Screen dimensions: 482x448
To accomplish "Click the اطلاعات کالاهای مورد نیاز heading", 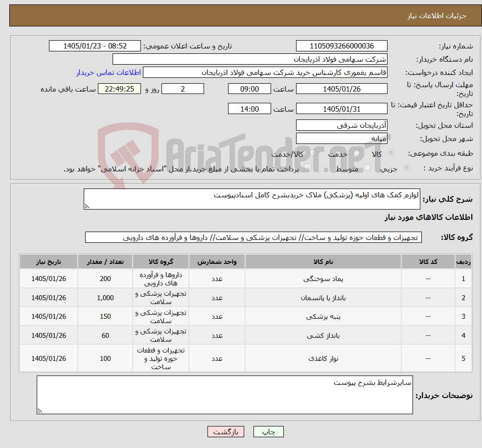I will (x=428, y=217).
